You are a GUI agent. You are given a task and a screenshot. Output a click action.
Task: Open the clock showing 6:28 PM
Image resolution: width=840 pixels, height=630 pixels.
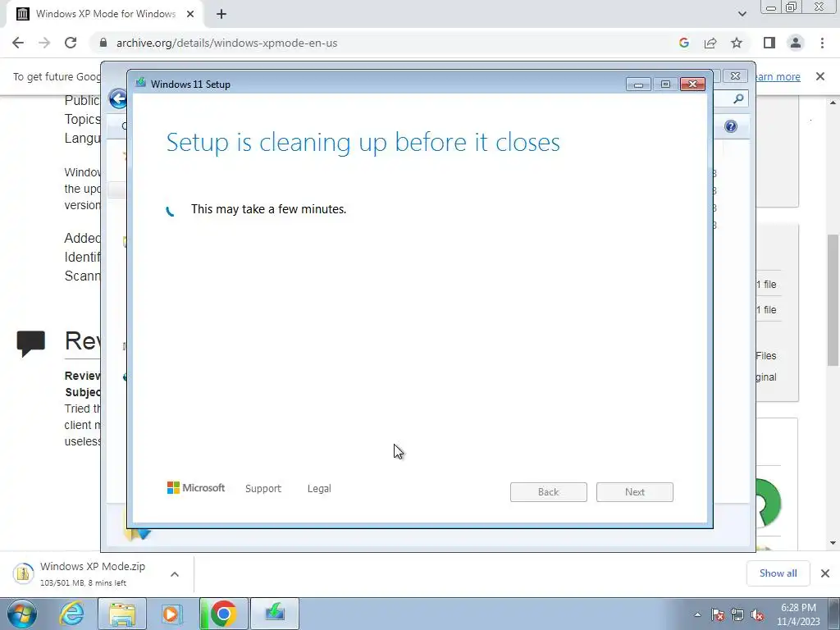(799, 614)
